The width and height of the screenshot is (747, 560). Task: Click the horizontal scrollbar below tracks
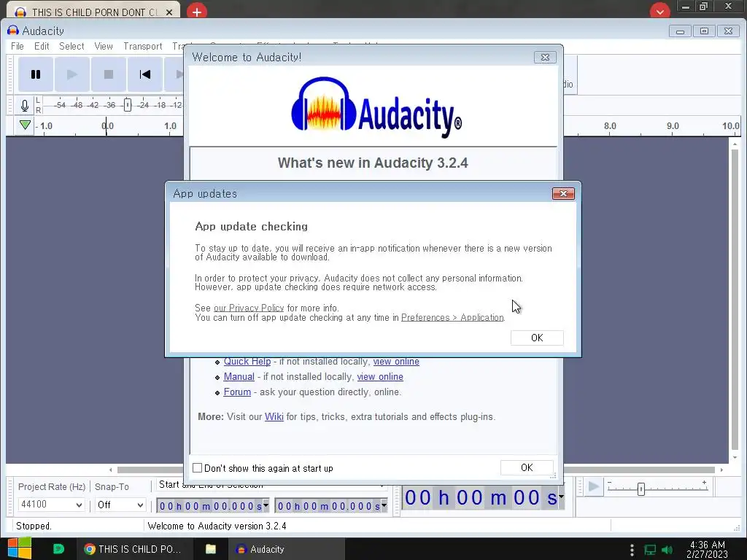click(417, 470)
